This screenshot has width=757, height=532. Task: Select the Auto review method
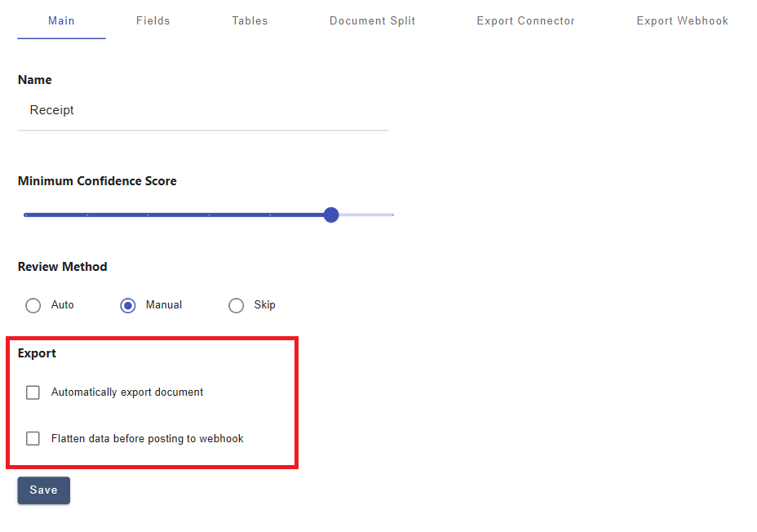(33, 305)
